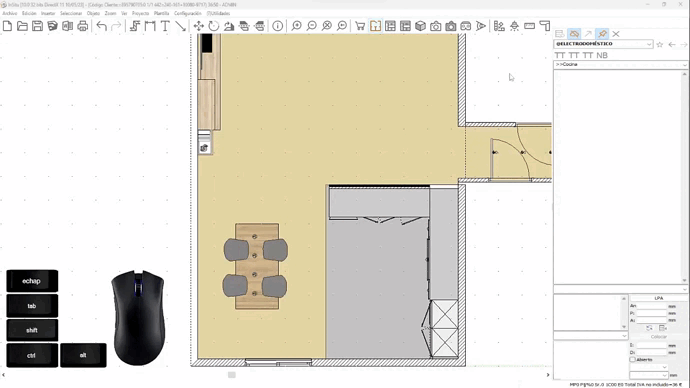Open the info circle icon
Screen dimensions: 690x388
coord(278,26)
